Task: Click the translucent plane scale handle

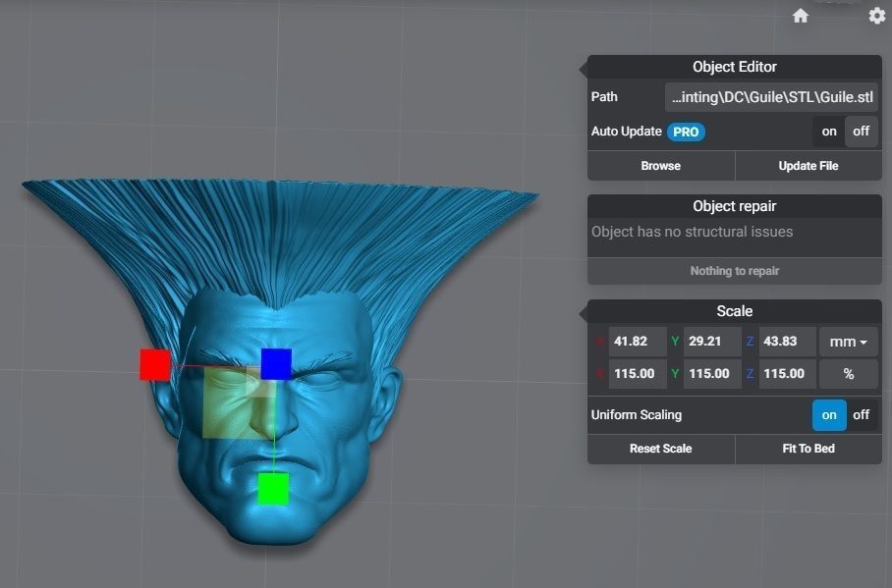Action: click(239, 403)
